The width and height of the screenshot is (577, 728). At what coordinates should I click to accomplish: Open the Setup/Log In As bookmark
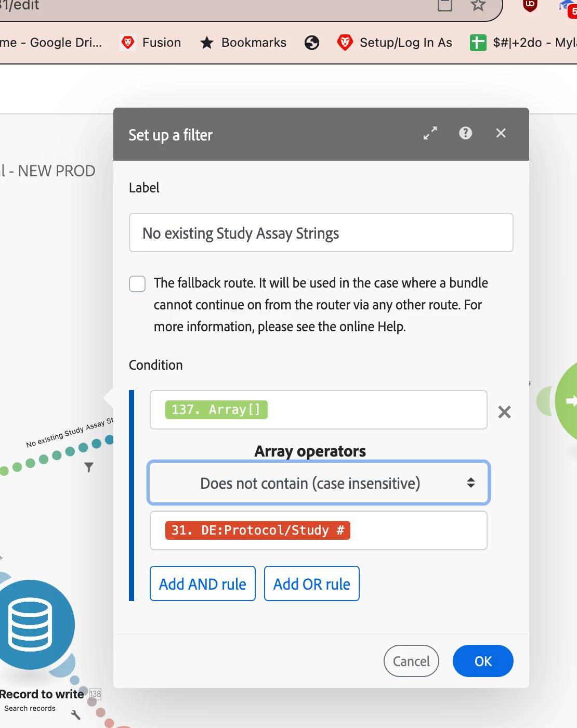coord(395,43)
